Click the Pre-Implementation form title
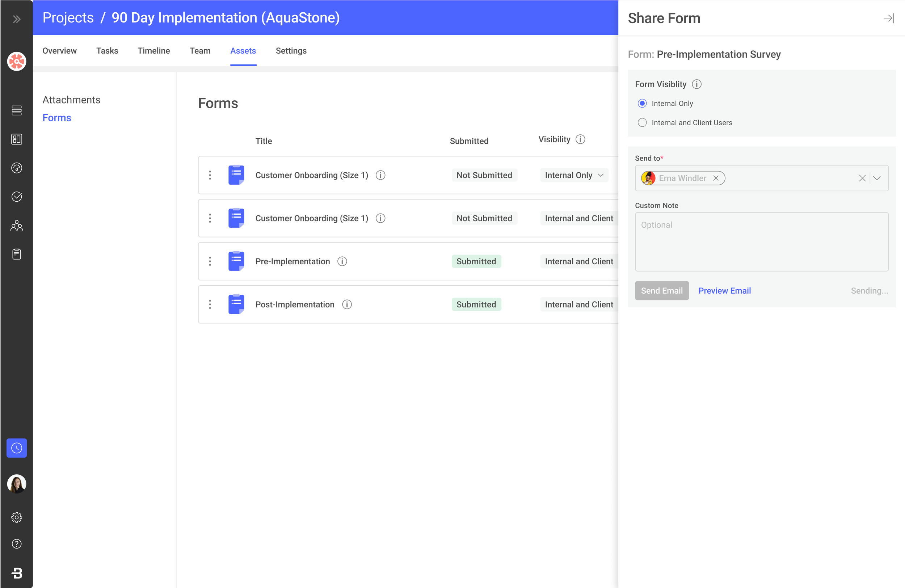Image resolution: width=905 pixels, height=588 pixels. [x=292, y=261]
